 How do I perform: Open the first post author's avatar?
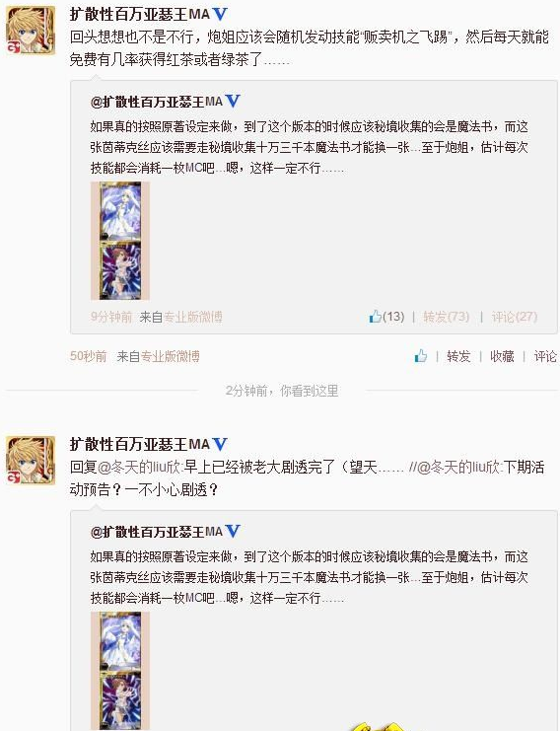[31, 31]
